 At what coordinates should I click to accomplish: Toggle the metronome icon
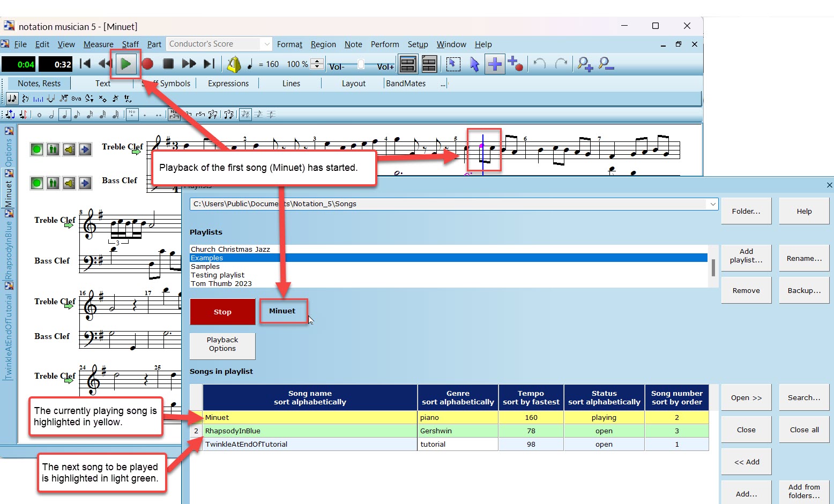233,64
